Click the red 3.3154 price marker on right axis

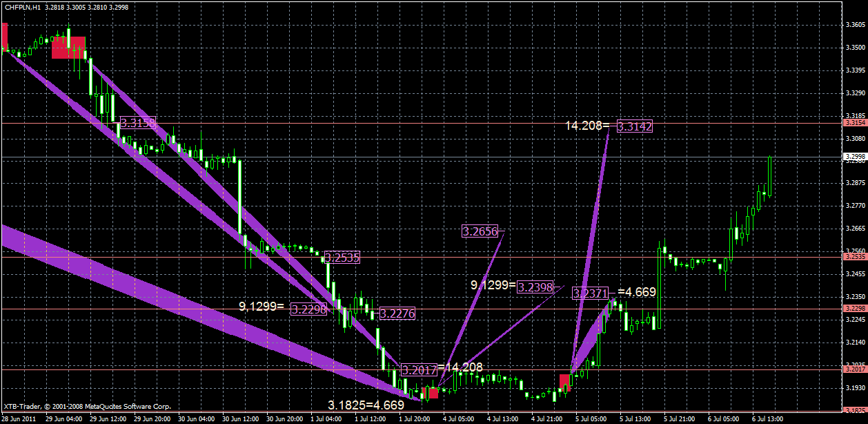click(854, 122)
